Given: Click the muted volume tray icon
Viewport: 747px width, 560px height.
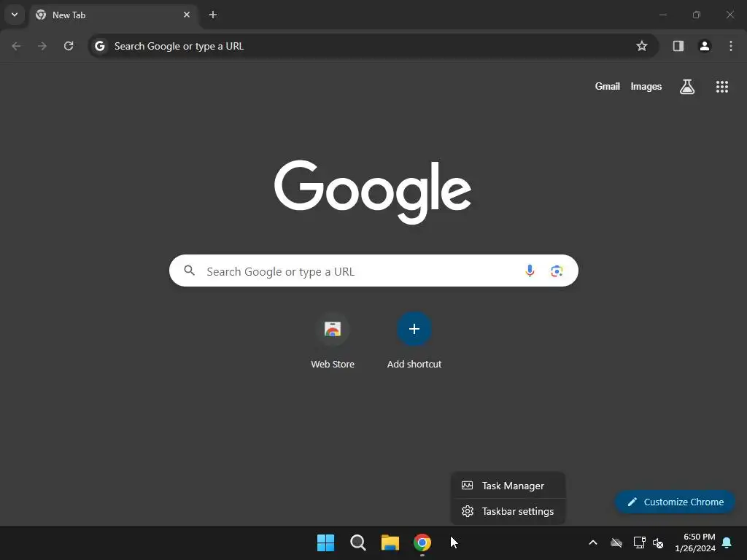Looking at the screenshot, I should pyautogui.click(x=658, y=542).
